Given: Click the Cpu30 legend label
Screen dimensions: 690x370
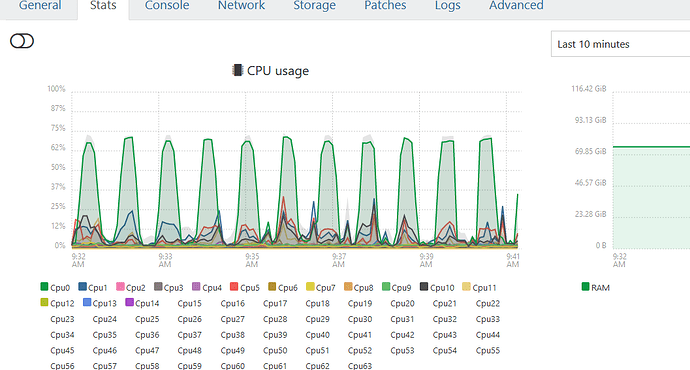Looking at the screenshot, I should point(360,319).
